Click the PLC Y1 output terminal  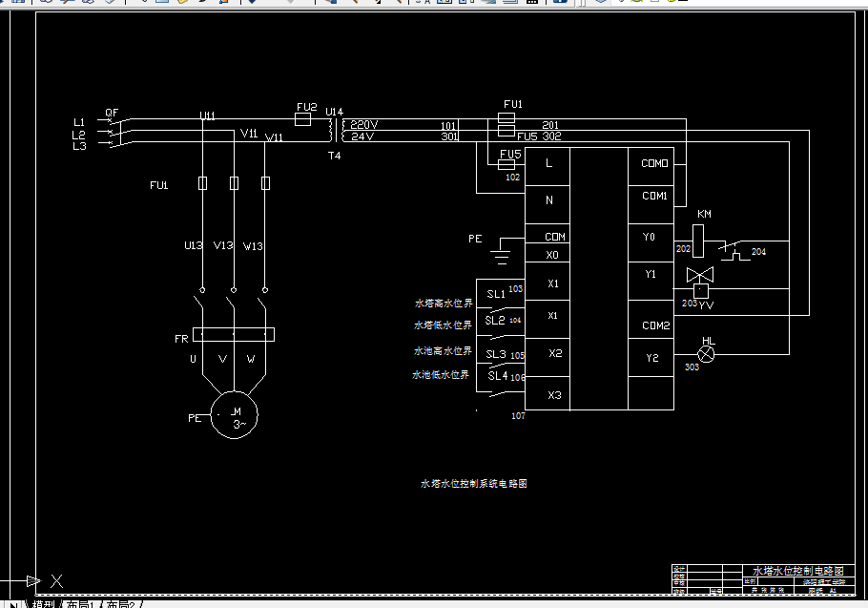[x=651, y=282]
